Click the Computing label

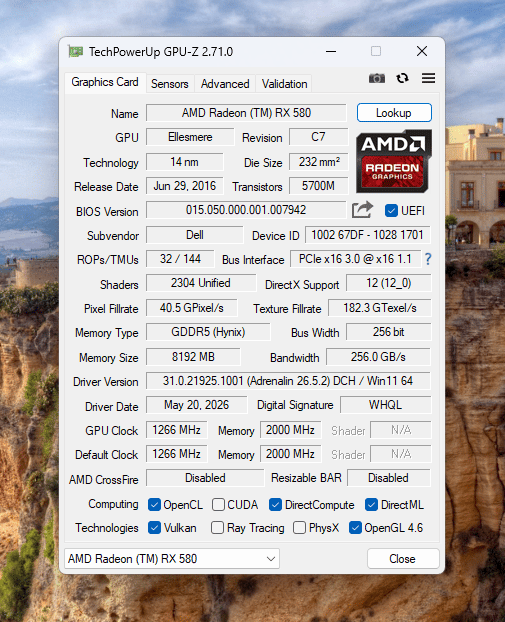(x=113, y=504)
